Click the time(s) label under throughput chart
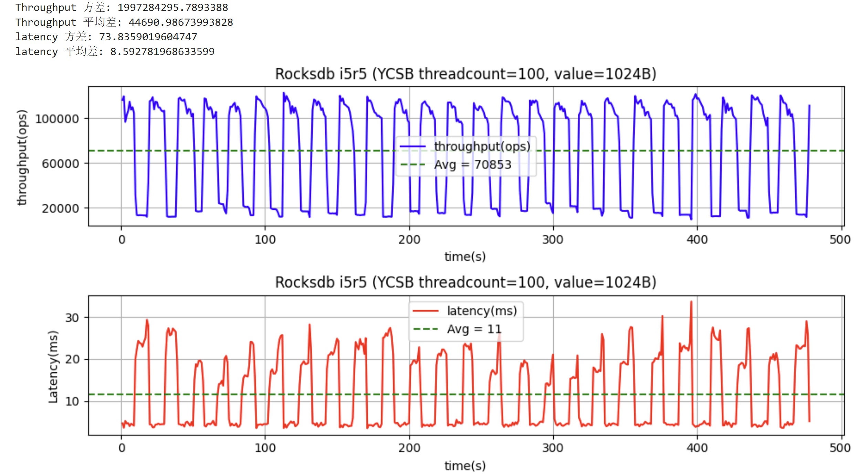The height and width of the screenshot is (476, 868). (465, 257)
